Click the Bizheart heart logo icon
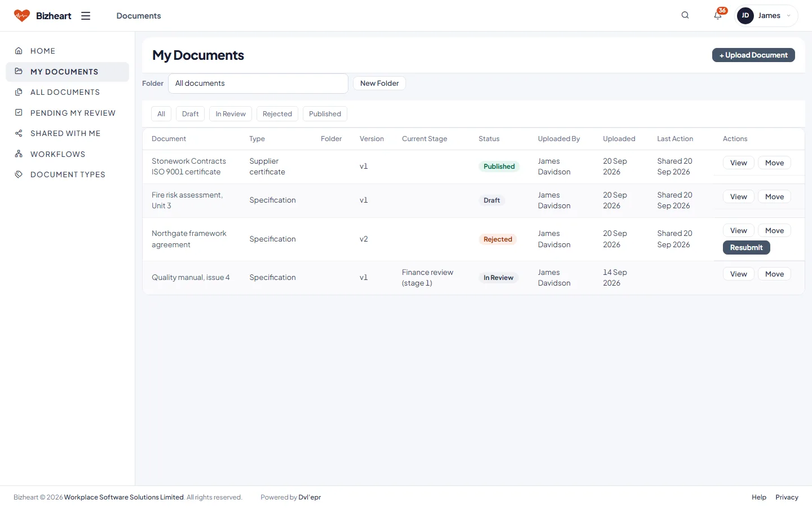The height and width of the screenshot is (508, 812). [22, 16]
